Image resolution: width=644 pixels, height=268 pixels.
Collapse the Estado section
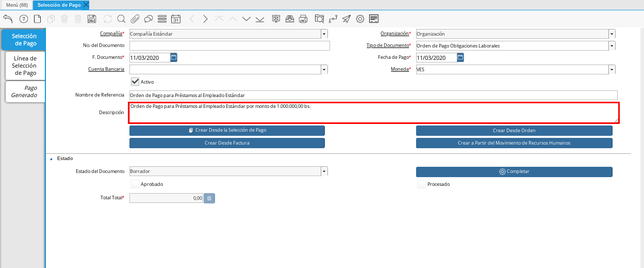(x=51, y=159)
